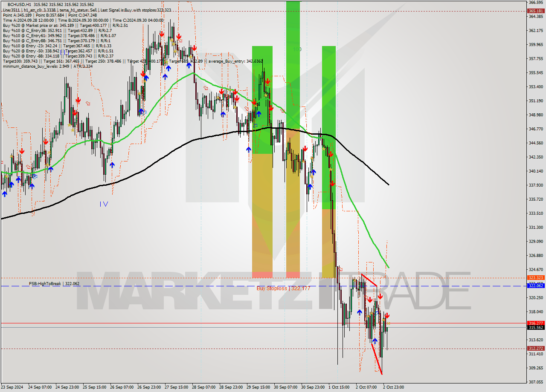This screenshot has width=546, height=392.
Task: Click the '24 Sep 23:00' time label
Action: (68, 387)
